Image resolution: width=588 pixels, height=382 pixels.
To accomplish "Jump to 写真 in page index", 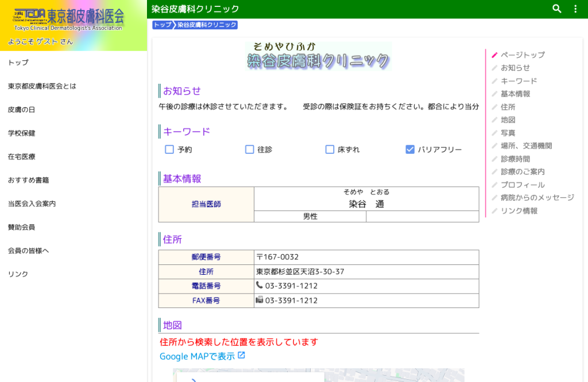I will tap(508, 133).
